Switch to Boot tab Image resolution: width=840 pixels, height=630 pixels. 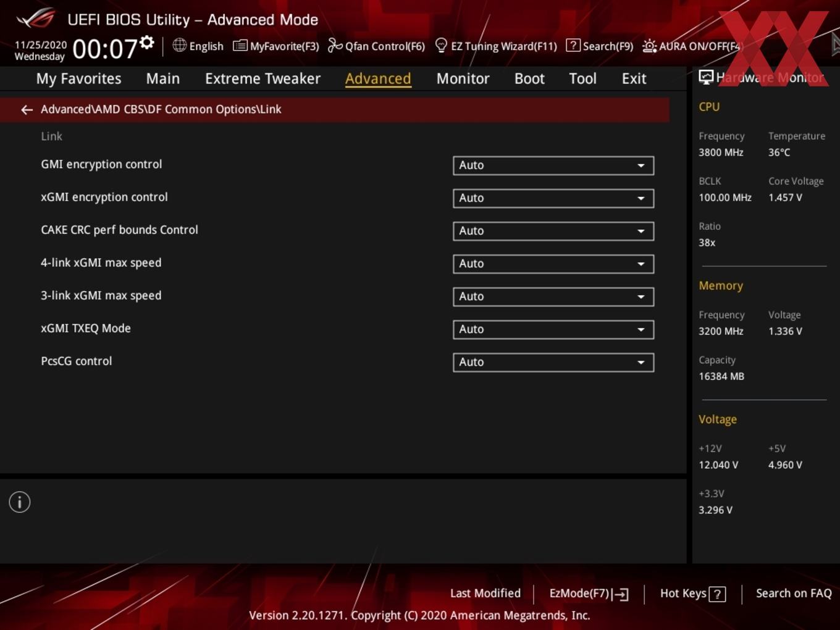[529, 78]
